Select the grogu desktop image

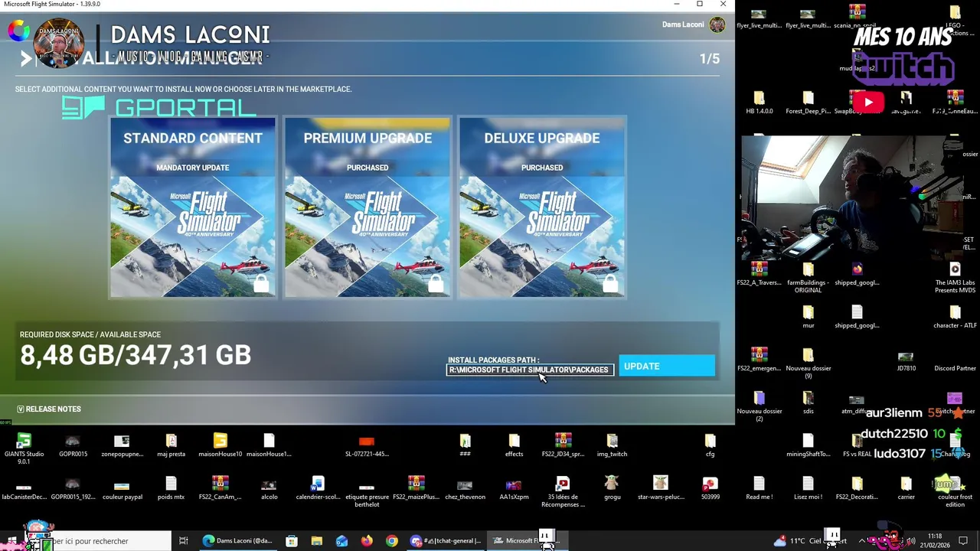612,489
